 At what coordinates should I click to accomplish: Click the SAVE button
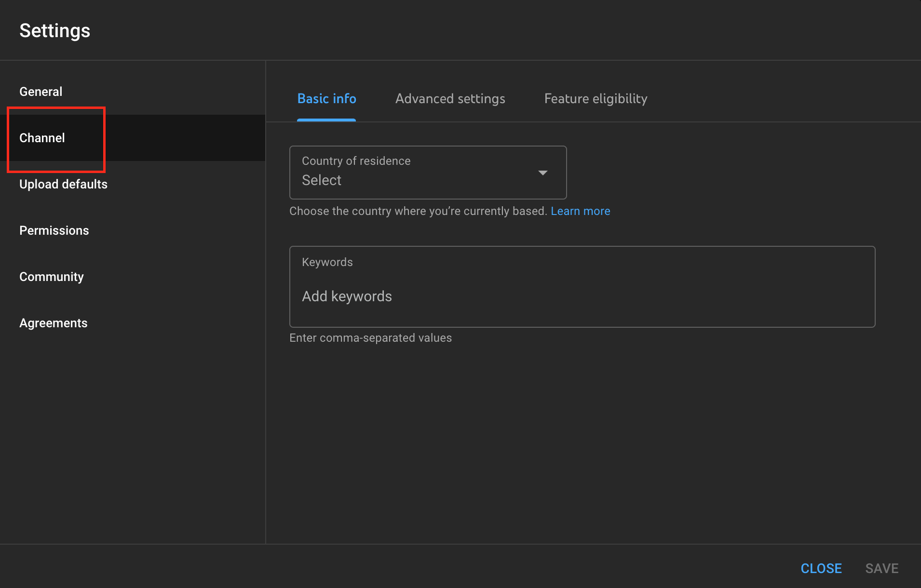[882, 568]
